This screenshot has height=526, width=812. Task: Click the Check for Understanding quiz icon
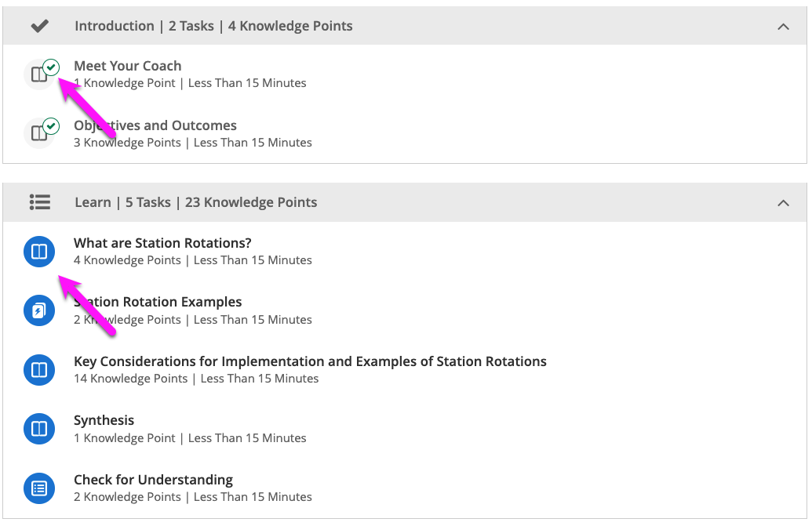pos(39,488)
